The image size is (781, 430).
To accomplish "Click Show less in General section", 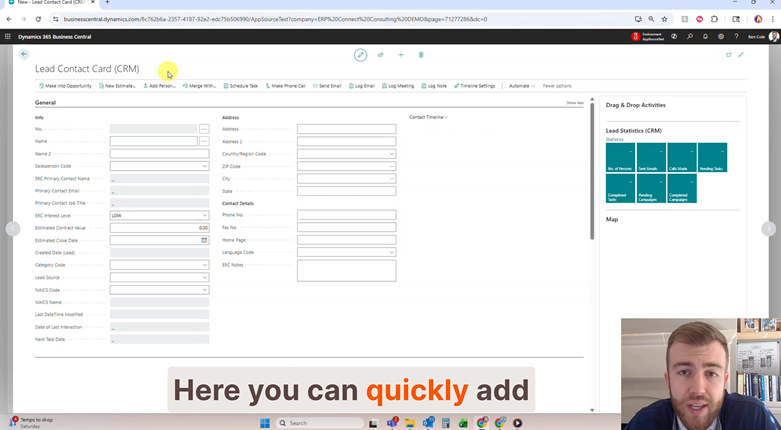I will pyautogui.click(x=575, y=103).
